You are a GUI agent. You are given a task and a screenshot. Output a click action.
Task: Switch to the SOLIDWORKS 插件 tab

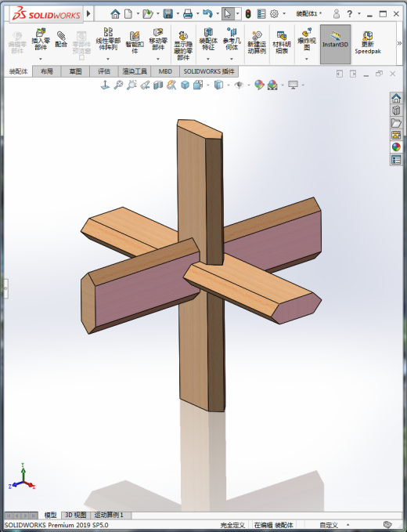coord(209,71)
